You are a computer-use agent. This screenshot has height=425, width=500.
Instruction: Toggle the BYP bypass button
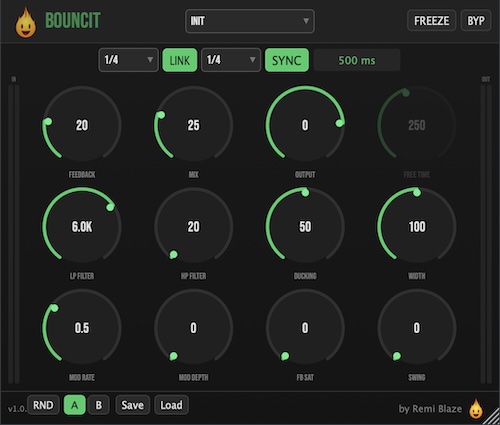(x=476, y=21)
